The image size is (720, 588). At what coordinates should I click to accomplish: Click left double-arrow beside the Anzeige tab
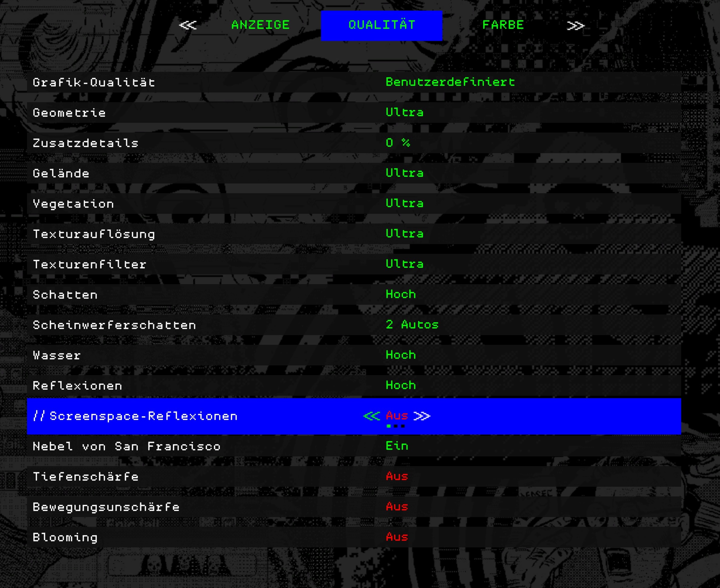(x=188, y=25)
